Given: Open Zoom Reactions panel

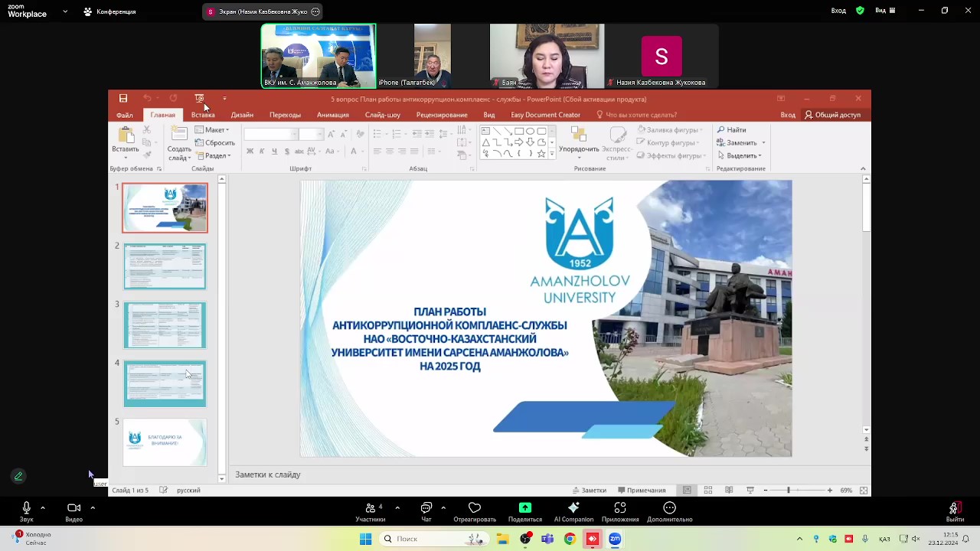Looking at the screenshot, I should [474, 508].
